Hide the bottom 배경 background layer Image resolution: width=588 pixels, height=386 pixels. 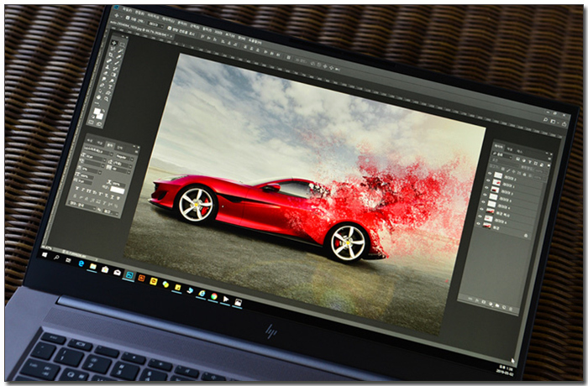pos(479,223)
